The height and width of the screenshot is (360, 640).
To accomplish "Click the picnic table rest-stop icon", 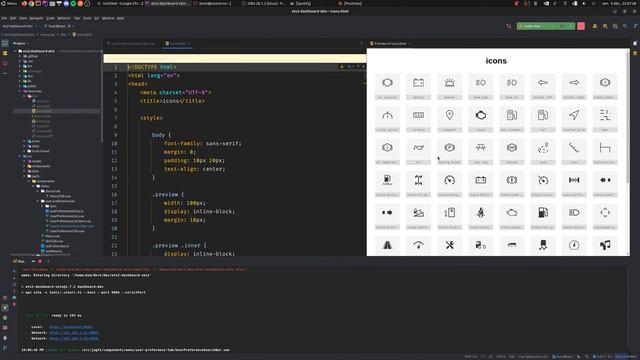I will tap(480, 148).
